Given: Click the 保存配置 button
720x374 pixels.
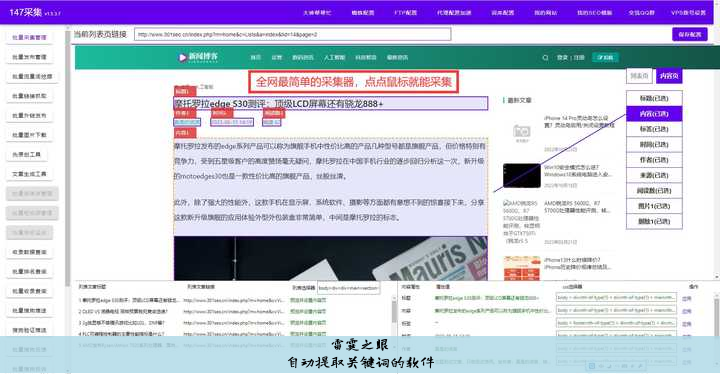Looking at the screenshot, I should click(x=690, y=34).
